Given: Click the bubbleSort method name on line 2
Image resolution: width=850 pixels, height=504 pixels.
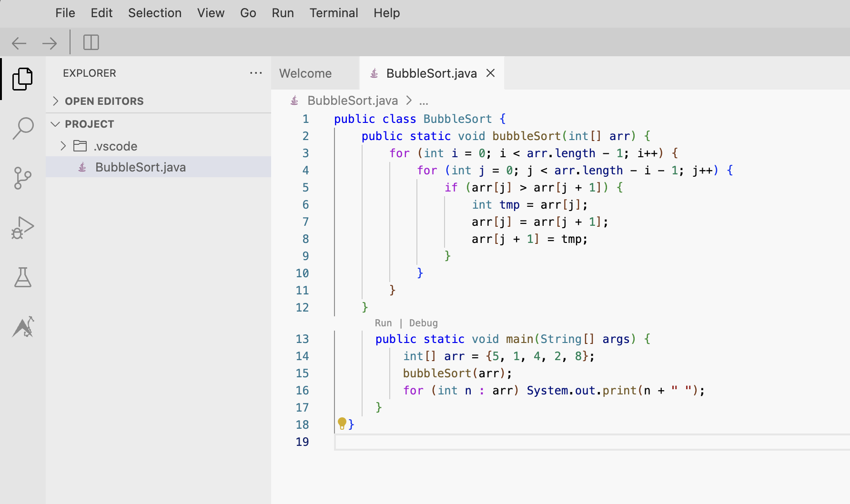Looking at the screenshot, I should pyautogui.click(x=526, y=136).
